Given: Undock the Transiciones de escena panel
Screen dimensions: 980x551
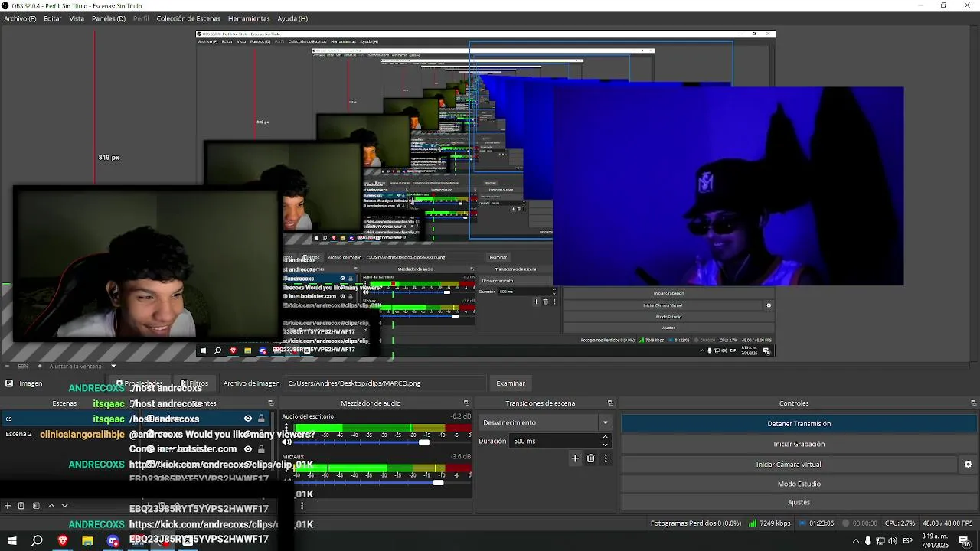Looking at the screenshot, I should [x=610, y=403].
